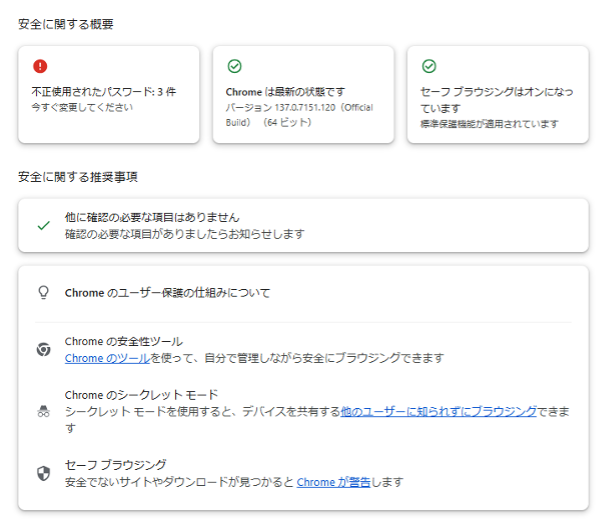
Task: Open the Chrome が警告 link
Action: 333,482
